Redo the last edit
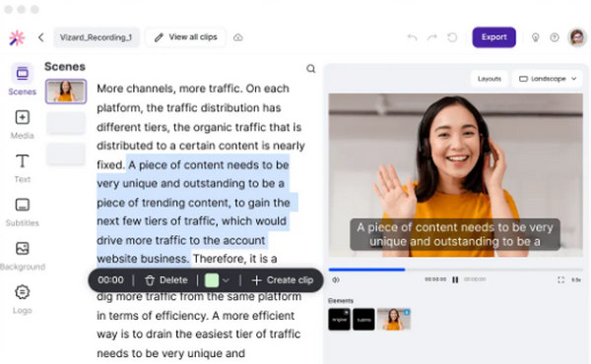591x364 pixels. point(432,37)
